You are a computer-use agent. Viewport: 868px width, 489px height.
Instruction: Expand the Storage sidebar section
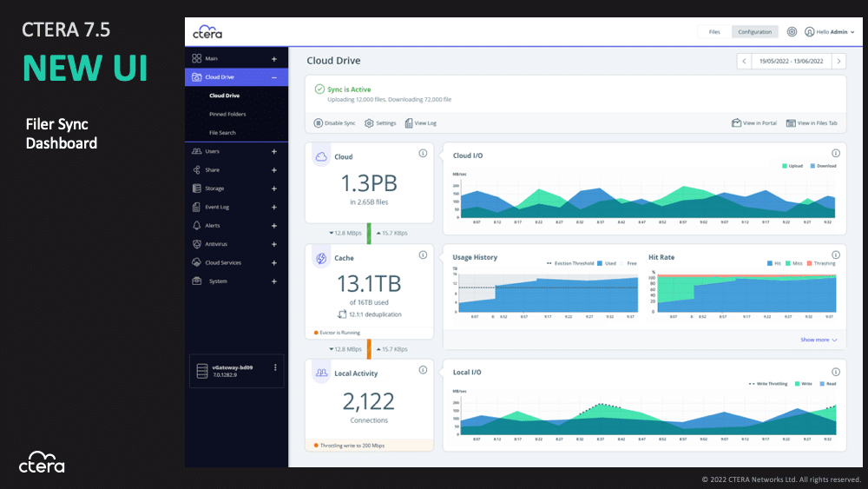point(274,188)
